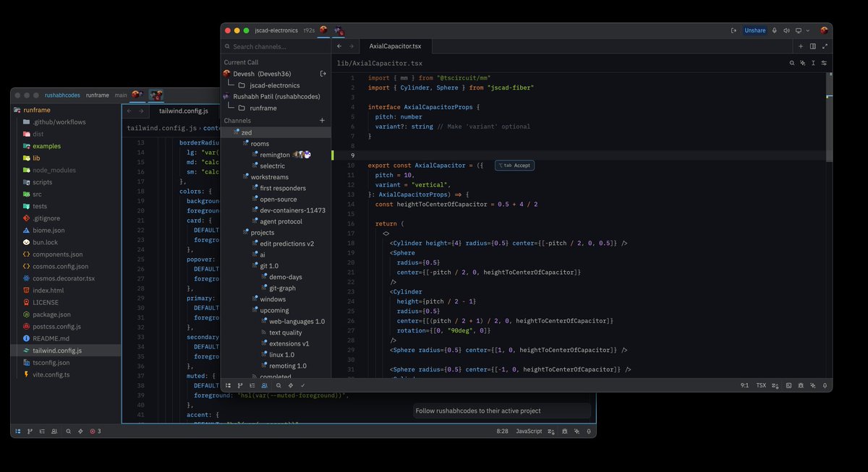
Task: Expand .github/workflows folder in back window
Action: click(66, 122)
